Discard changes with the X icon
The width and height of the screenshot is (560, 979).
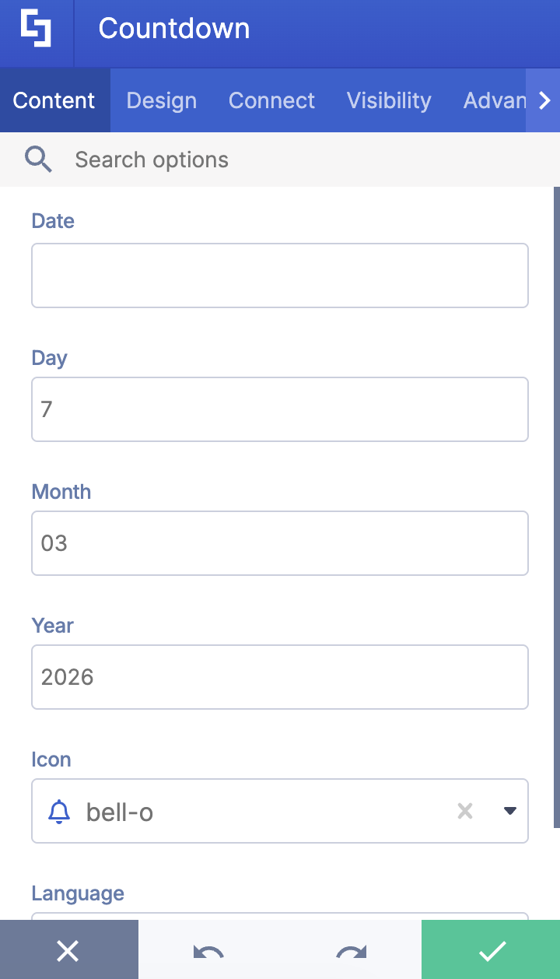point(68,949)
